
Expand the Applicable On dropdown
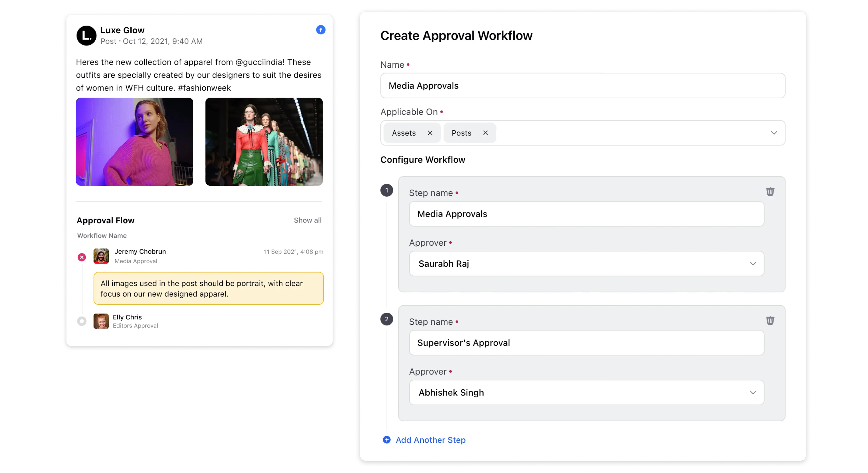774,133
